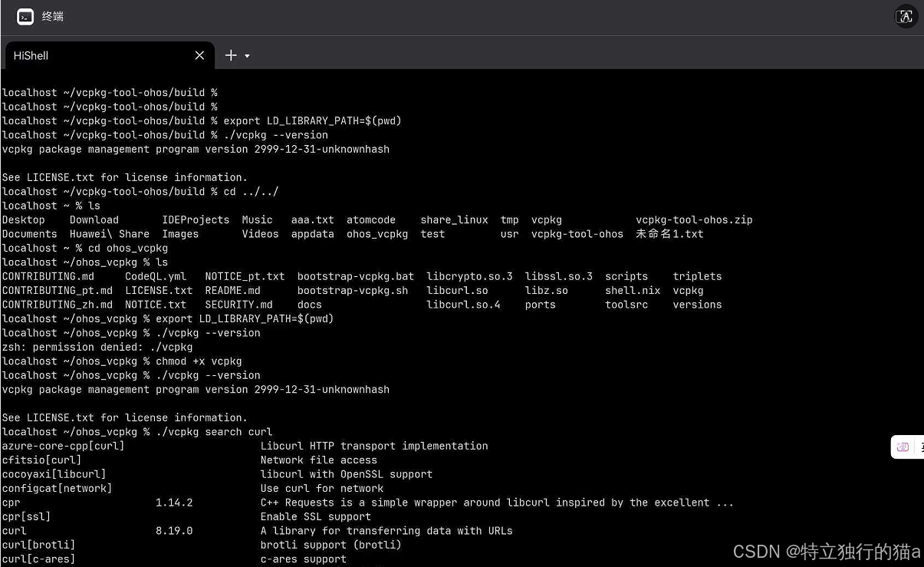924x567 pixels.
Task: Click the Desktop folder name
Action: coord(24,219)
